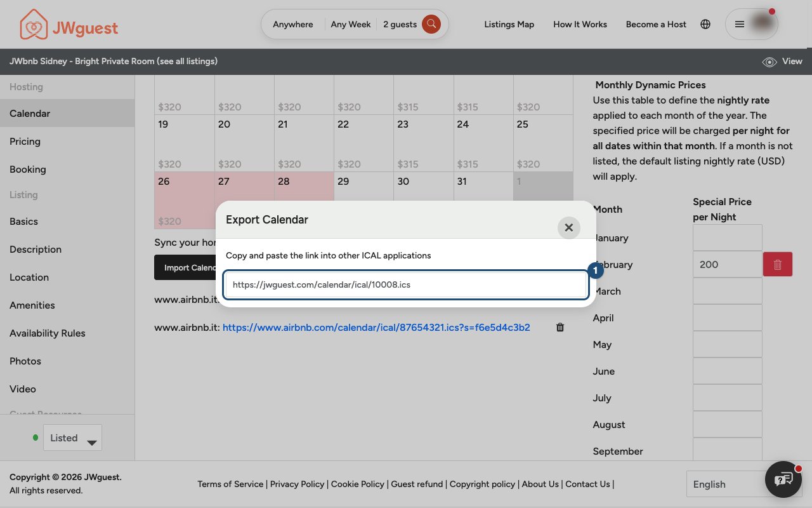This screenshot has height=508, width=812.
Task: Click the JWguest logo
Action: [69, 25]
